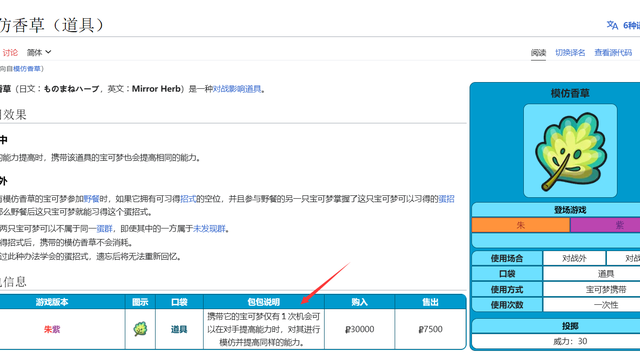Click the 道具 value in the infobox

point(606,273)
